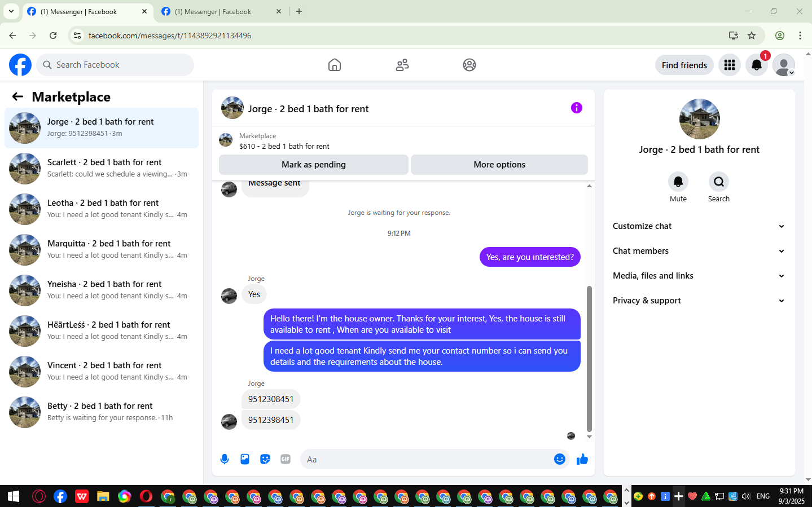Open Scarlett's conversation in the list
Image resolution: width=812 pixels, height=507 pixels.
(x=102, y=169)
